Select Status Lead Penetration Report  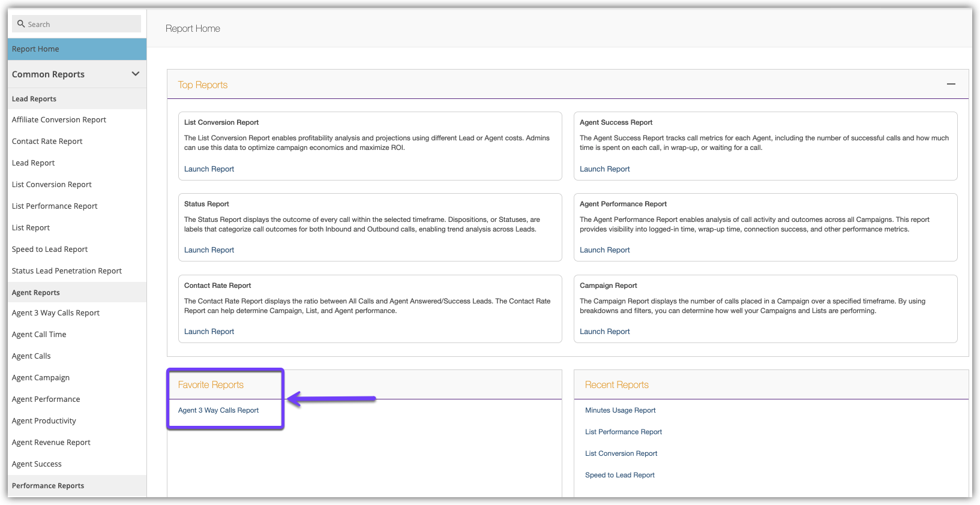[67, 271]
